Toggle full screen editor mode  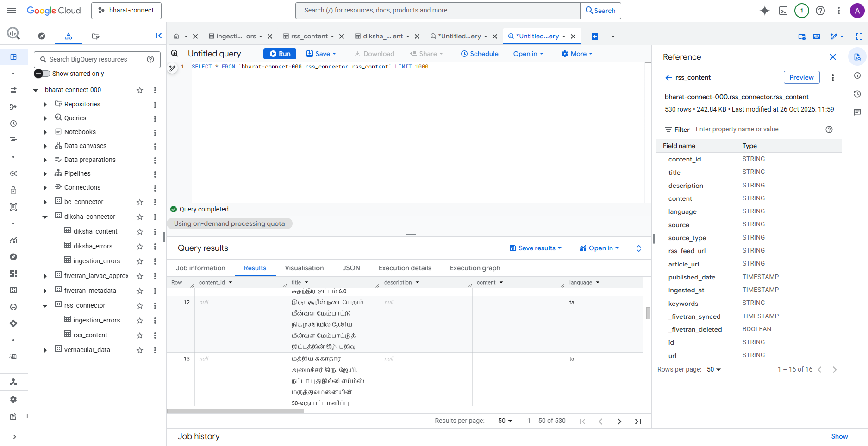point(859,37)
